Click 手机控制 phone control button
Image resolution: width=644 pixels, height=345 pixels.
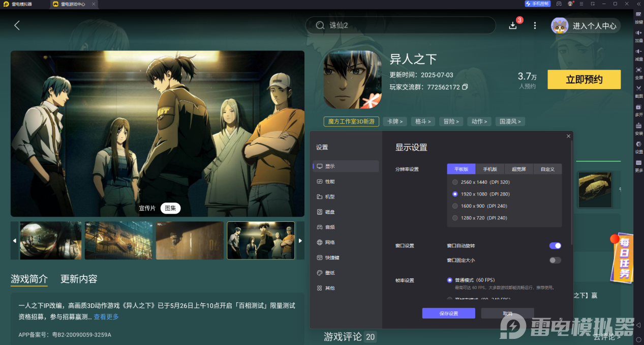(538, 4)
